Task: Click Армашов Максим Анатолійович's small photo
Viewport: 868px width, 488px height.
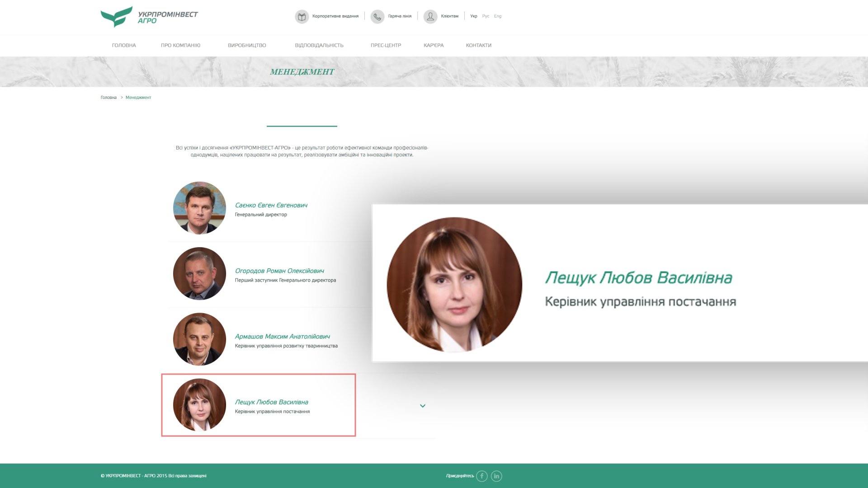Action: coord(199,339)
